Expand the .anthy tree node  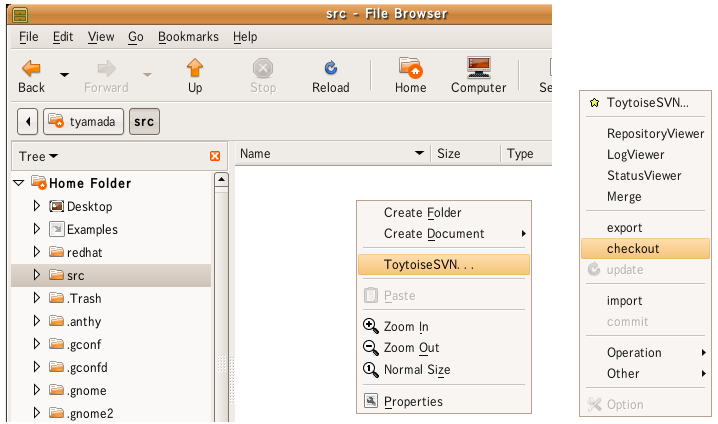tap(37, 321)
